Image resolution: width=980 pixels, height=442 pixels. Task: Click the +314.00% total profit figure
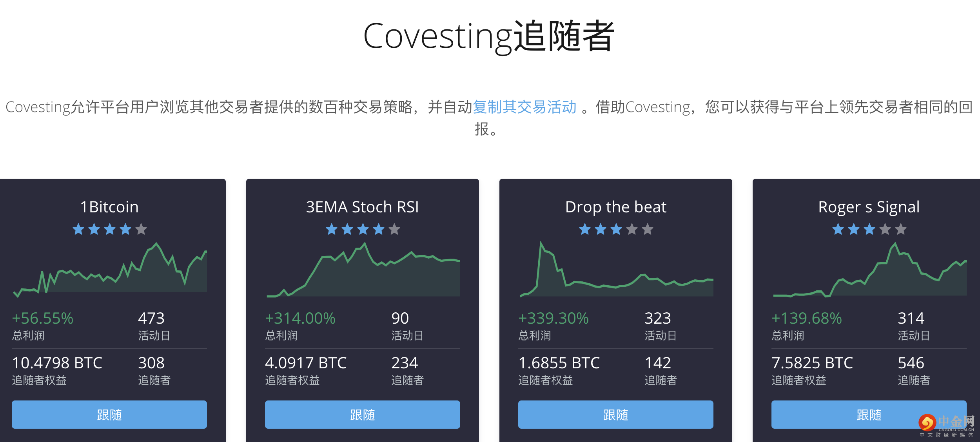[x=300, y=318]
